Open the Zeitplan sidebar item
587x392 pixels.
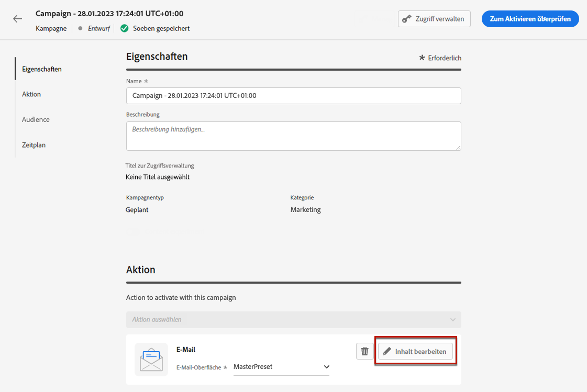coord(34,145)
